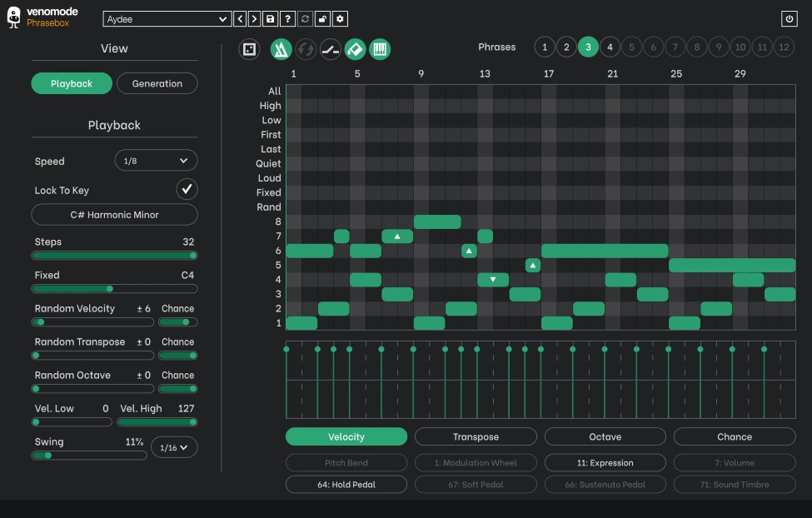Viewport: 812px width, 518px height.
Task: Toggle the power button at top right
Action: point(789,19)
